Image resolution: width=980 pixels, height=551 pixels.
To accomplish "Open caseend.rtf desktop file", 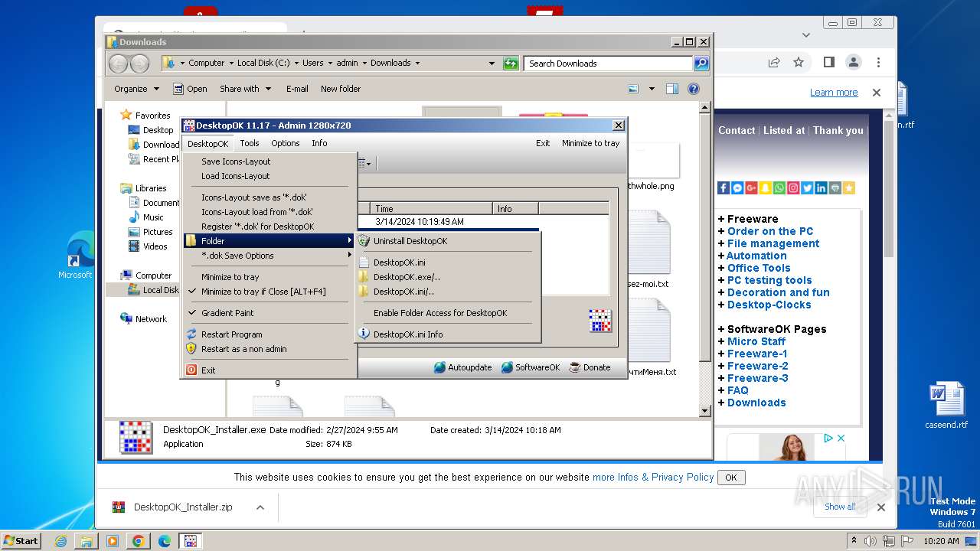I will (947, 406).
